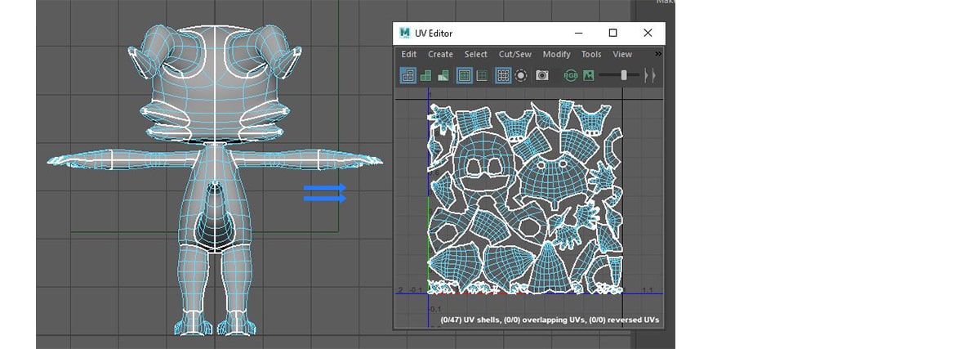980x349 pixels.
Task: Toggle texture image display icon
Action: (588, 75)
